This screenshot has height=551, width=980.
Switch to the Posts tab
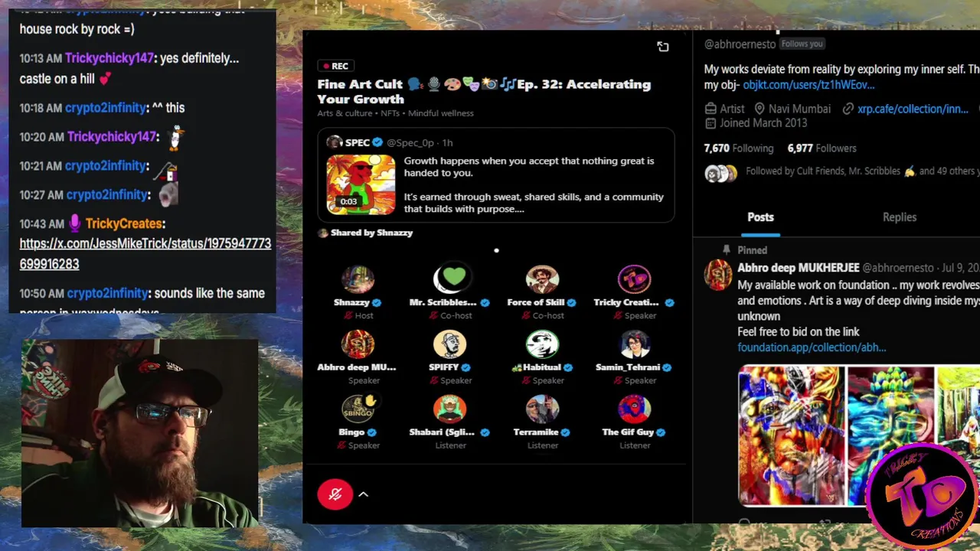[760, 217]
